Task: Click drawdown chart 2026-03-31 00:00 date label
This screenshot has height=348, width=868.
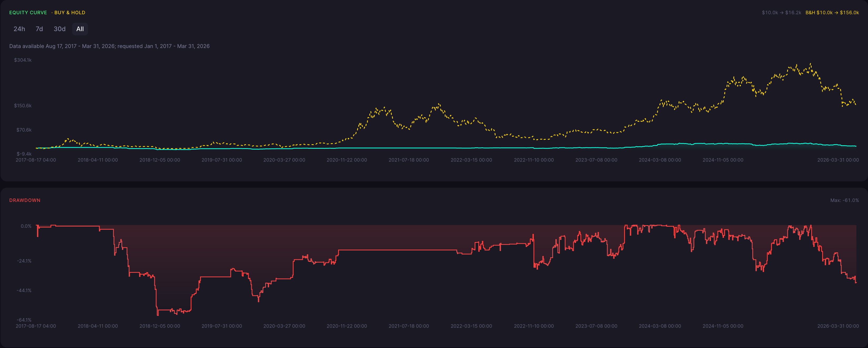Action: point(838,326)
